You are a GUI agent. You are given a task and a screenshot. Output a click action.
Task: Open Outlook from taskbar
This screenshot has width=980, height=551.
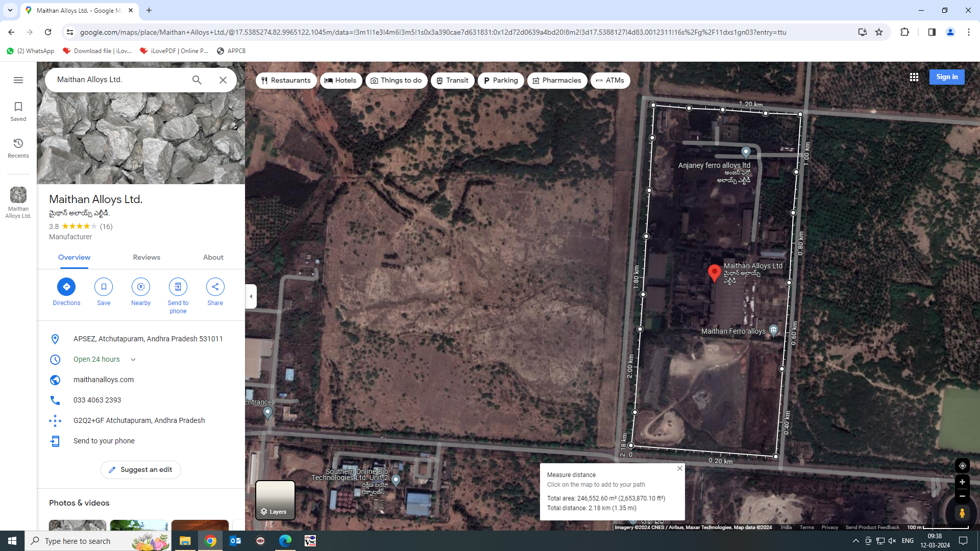[235, 541]
